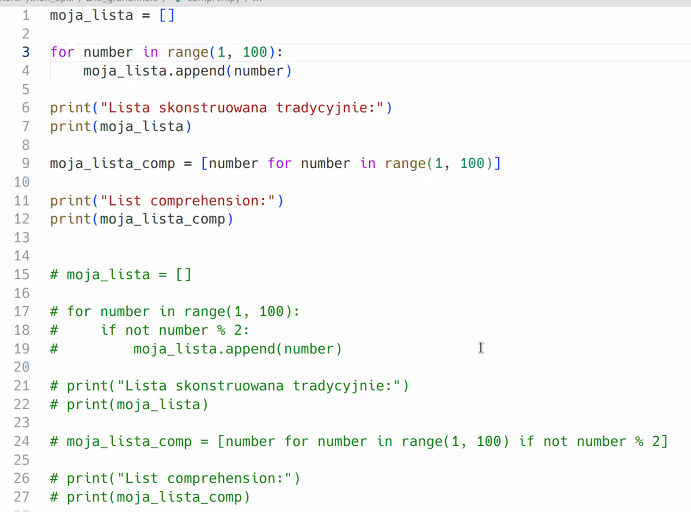Viewport: 691px width, 512px height.
Task: Select line number 15 in the gutter
Action: [22, 275]
